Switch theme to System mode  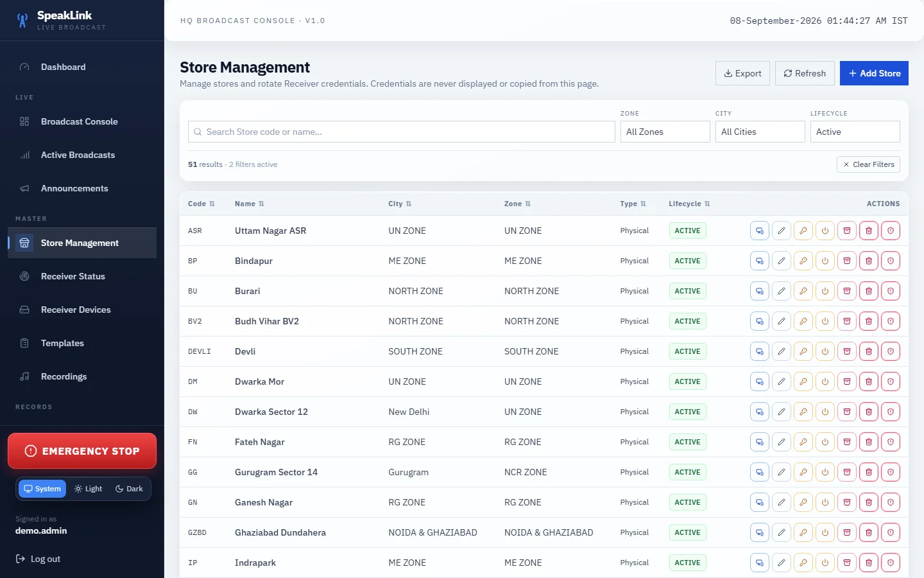42,489
